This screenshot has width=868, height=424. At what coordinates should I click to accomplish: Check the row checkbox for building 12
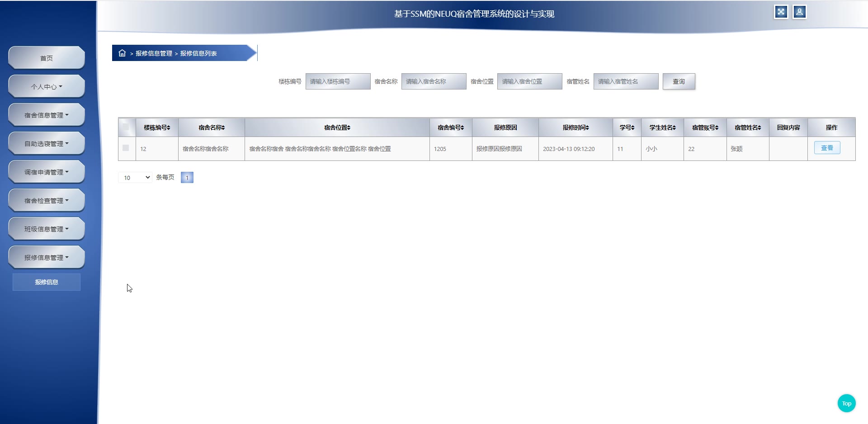[126, 148]
